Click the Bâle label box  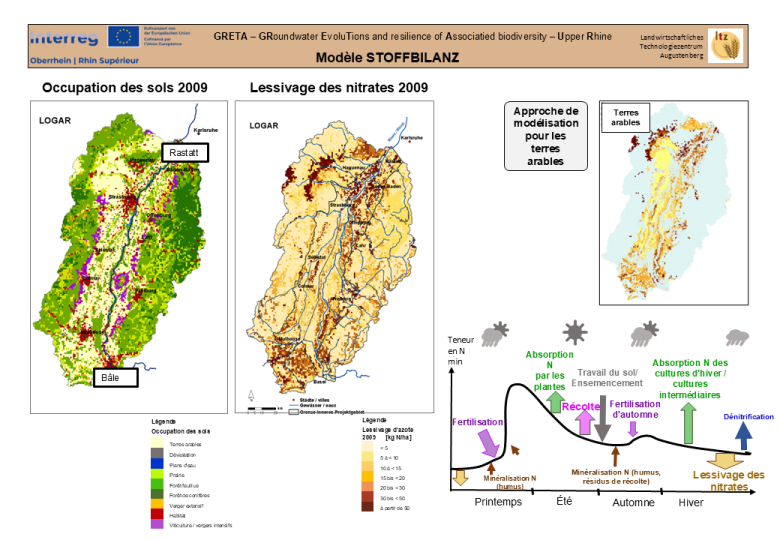[x=115, y=377]
